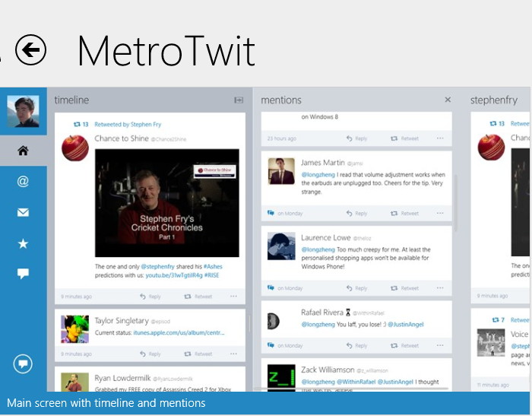This screenshot has height=416, width=532.
Task: Click the retweet count 13 in timeline
Action: pyautogui.click(x=81, y=124)
